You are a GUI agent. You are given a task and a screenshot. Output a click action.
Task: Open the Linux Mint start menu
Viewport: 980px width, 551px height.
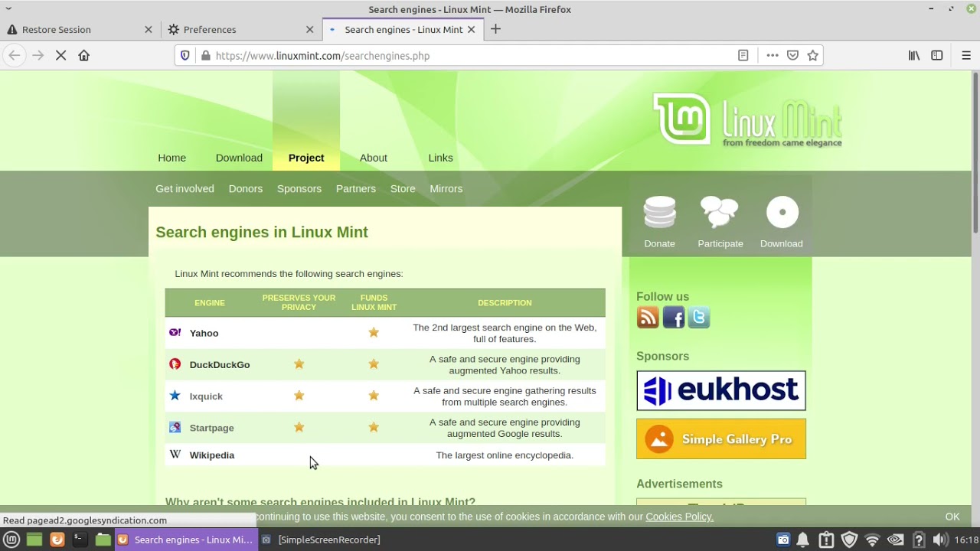11,540
